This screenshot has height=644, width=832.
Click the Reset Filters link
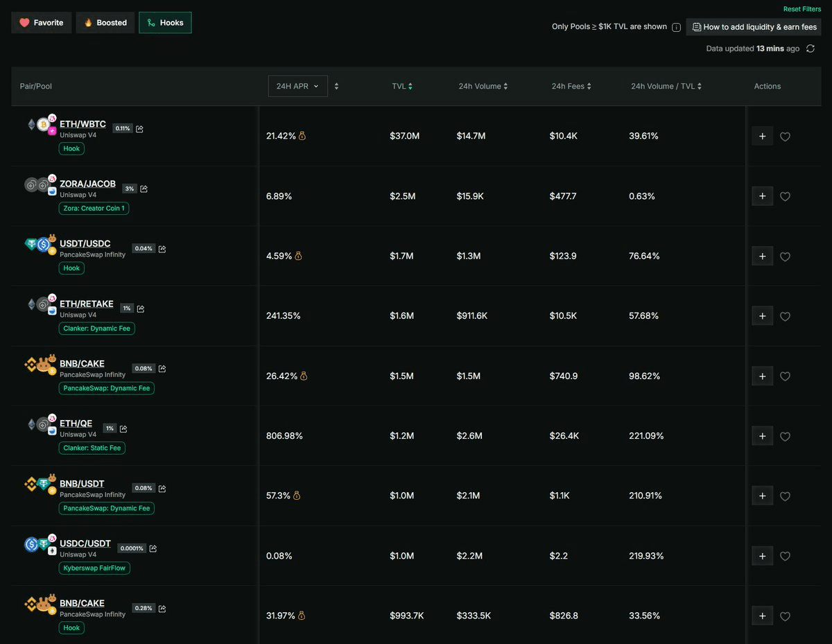pos(802,9)
